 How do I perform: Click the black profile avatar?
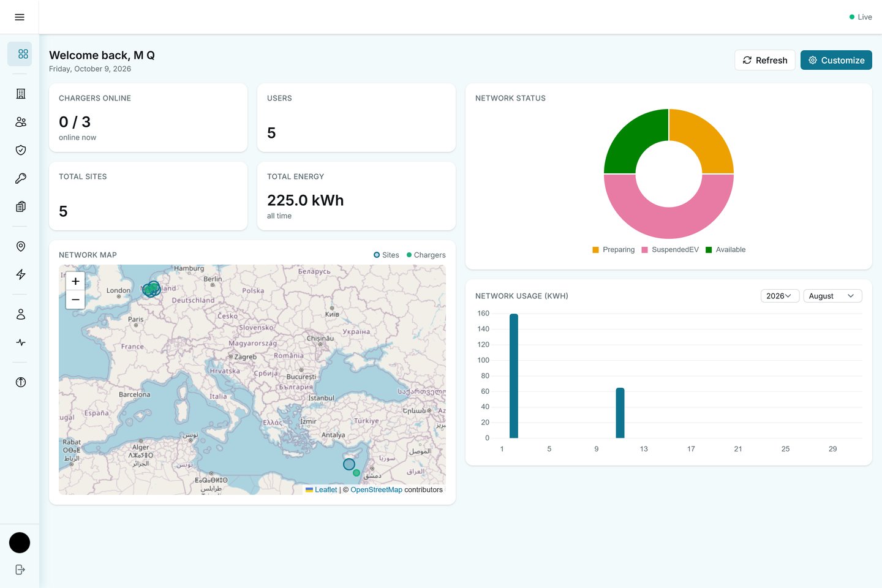click(20, 543)
